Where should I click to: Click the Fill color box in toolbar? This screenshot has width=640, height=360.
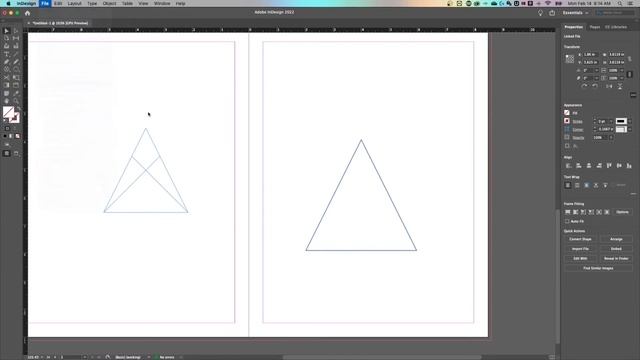[8, 111]
